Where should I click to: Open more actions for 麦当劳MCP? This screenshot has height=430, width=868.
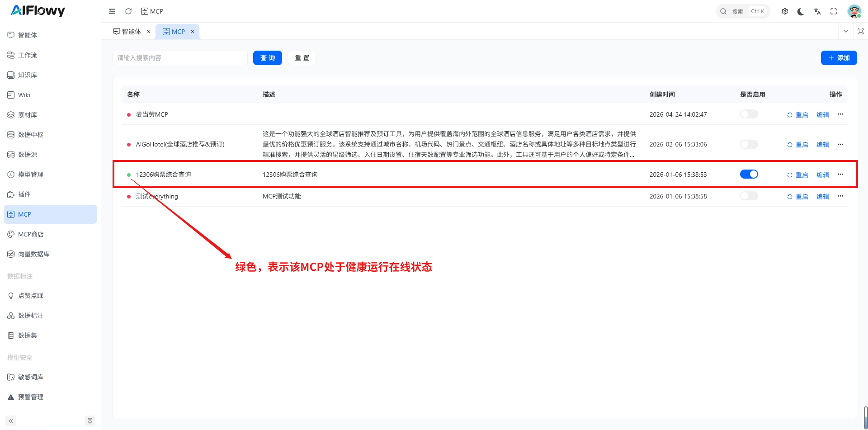pyautogui.click(x=840, y=114)
